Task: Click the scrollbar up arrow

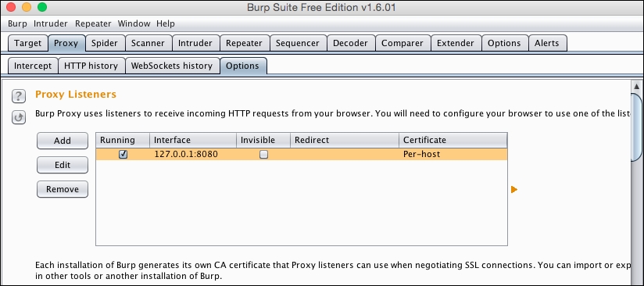Action: tap(637, 86)
